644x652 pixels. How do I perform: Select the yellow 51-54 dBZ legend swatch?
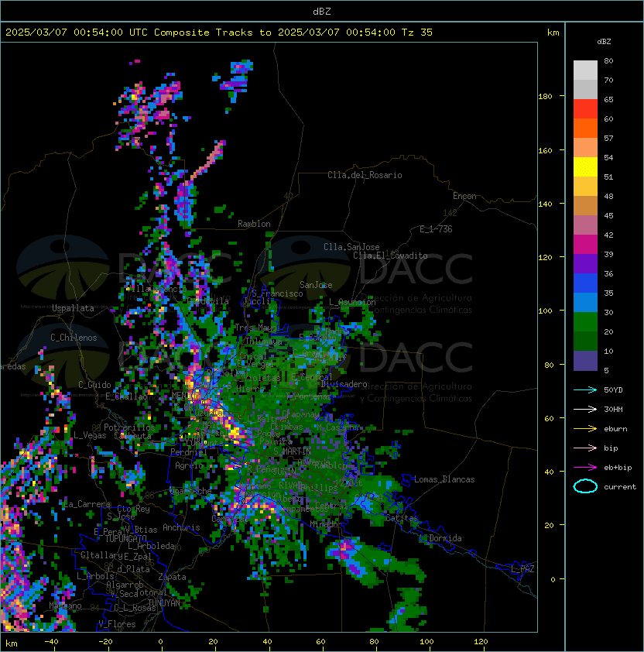point(585,167)
